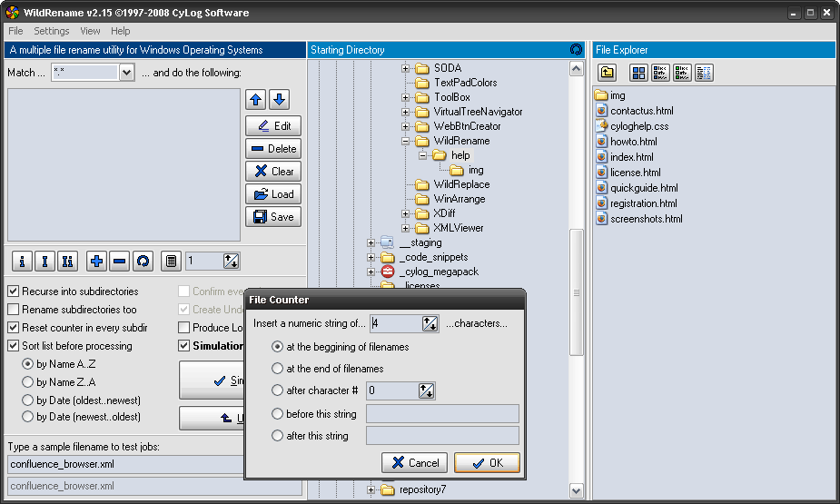This screenshot has width=840, height=504.
Task: Enable Rename subdirectories too
Action: pyautogui.click(x=14, y=310)
